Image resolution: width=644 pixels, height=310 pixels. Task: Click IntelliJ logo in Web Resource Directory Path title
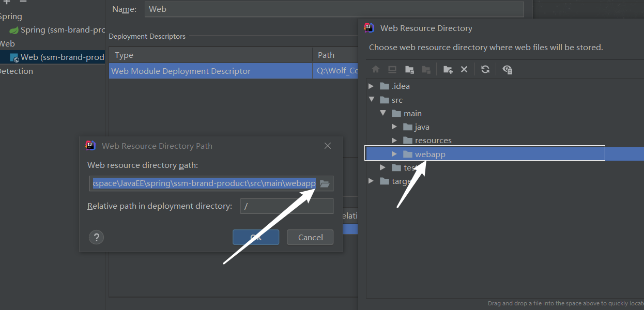[x=90, y=146]
